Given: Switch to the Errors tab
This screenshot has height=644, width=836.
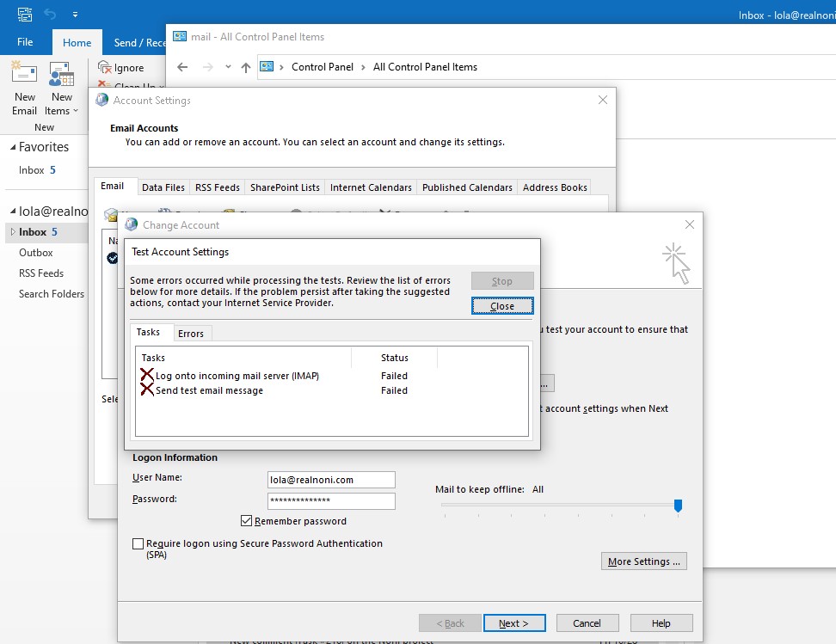Looking at the screenshot, I should pos(191,334).
